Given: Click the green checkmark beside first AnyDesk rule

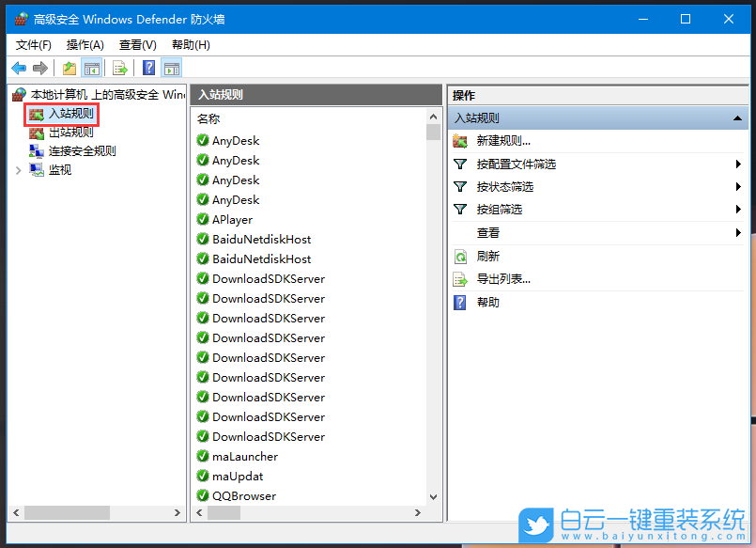Looking at the screenshot, I should (202, 139).
